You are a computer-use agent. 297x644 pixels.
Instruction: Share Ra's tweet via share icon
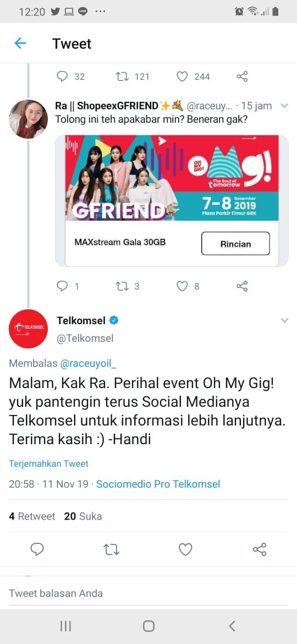[x=243, y=286]
